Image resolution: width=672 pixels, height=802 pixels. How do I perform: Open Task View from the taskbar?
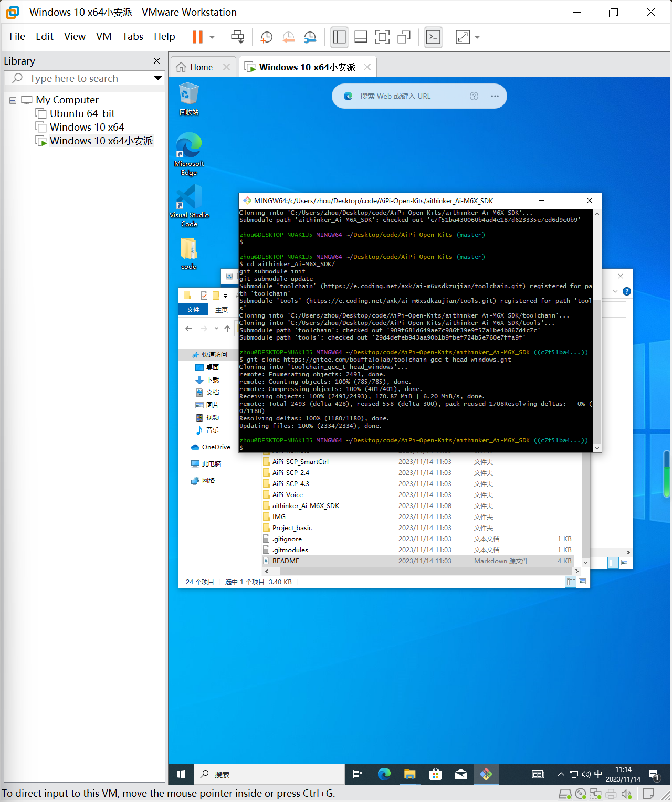(x=358, y=774)
